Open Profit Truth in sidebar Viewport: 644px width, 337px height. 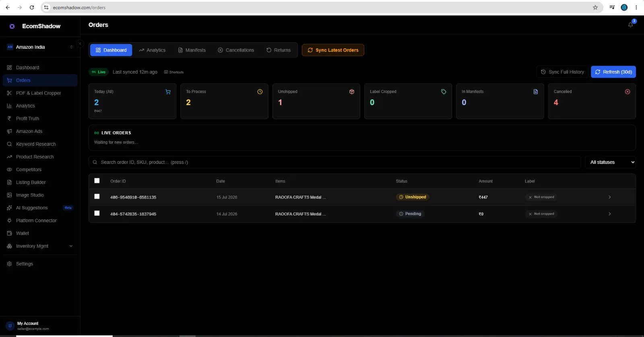[39, 119]
